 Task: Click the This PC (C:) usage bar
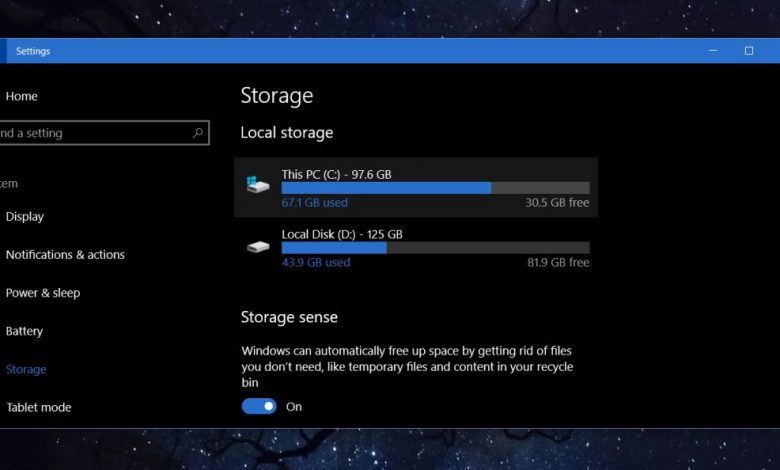tap(435, 188)
